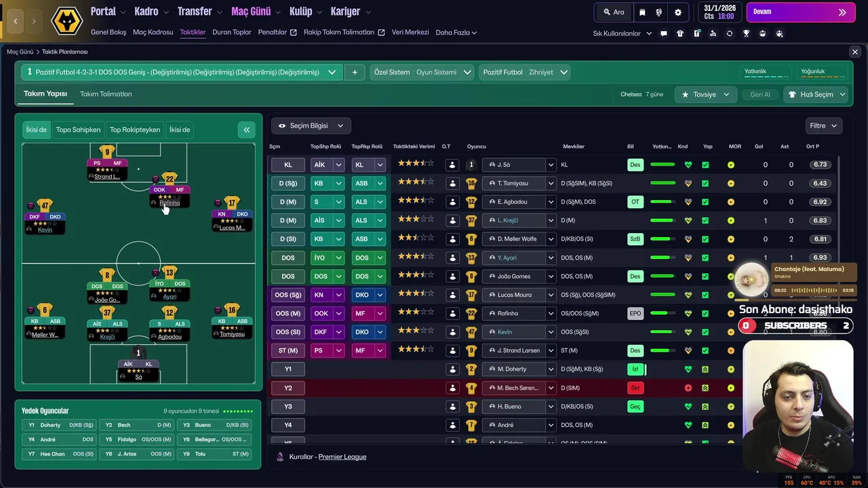Click the ST (M) position button
Viewport: 868px width, 488px height.
[288, 350]
